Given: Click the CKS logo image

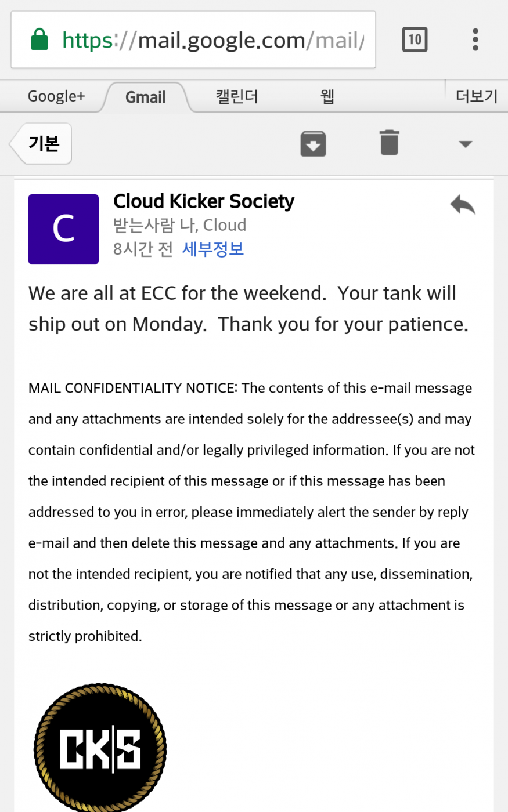Looking at the screenshot, I should point(100,748).
